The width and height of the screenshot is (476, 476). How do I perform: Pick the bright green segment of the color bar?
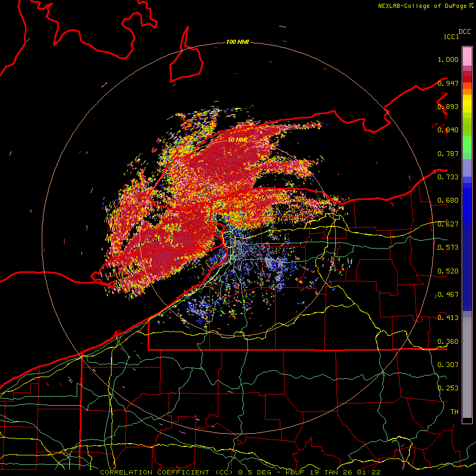point(467,144)
